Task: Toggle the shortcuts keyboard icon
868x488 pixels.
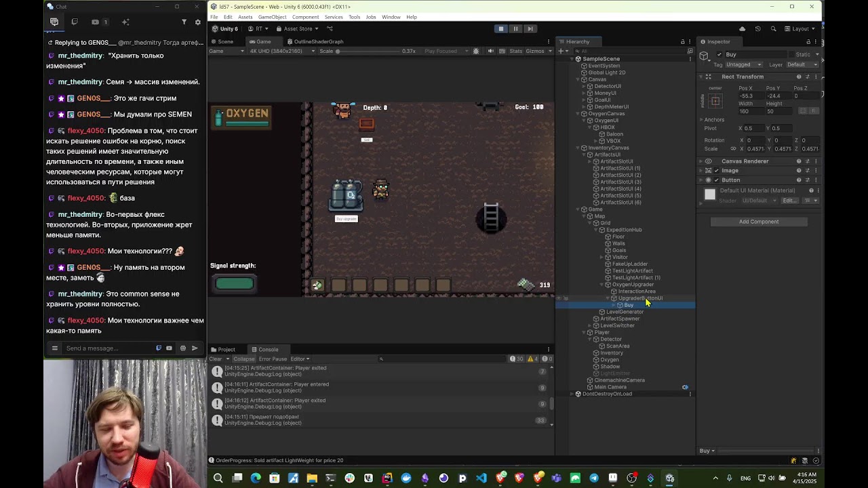Action: pos(502,51)
